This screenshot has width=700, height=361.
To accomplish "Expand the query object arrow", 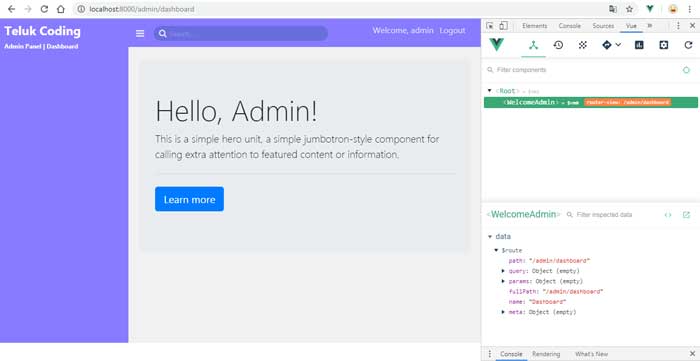I will [503, 271].
